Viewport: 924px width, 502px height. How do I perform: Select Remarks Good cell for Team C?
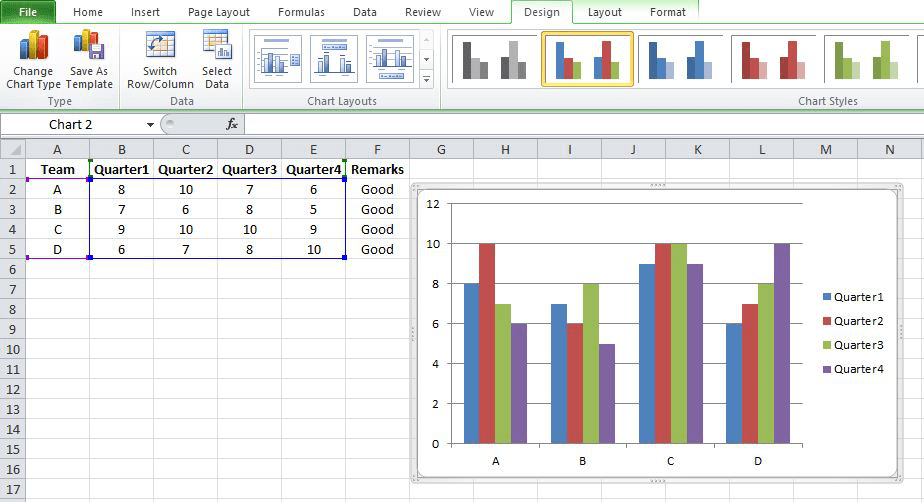(377, 230)
